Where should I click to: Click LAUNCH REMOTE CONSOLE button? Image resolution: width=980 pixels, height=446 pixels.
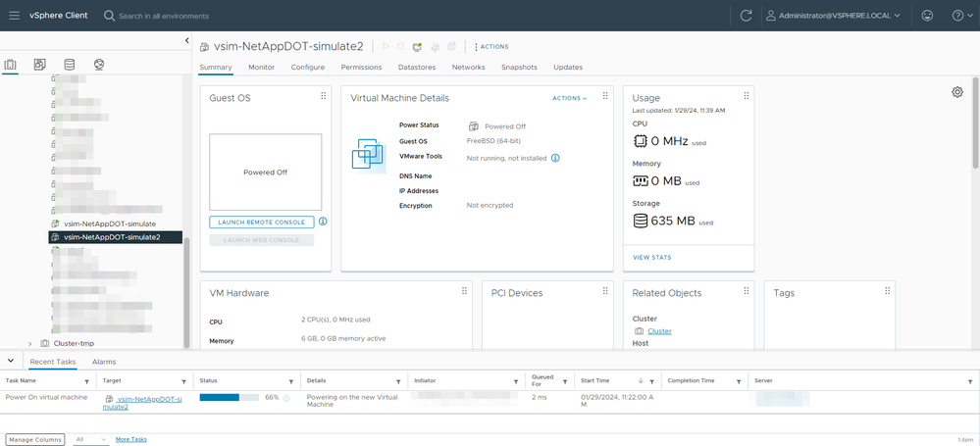pyautogui.click(x=261, y=223)
